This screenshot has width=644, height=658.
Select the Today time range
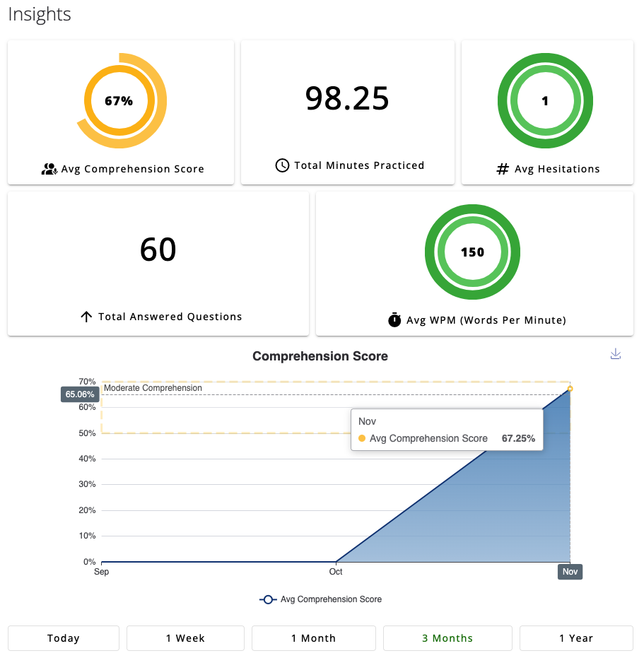pos(64,638)
